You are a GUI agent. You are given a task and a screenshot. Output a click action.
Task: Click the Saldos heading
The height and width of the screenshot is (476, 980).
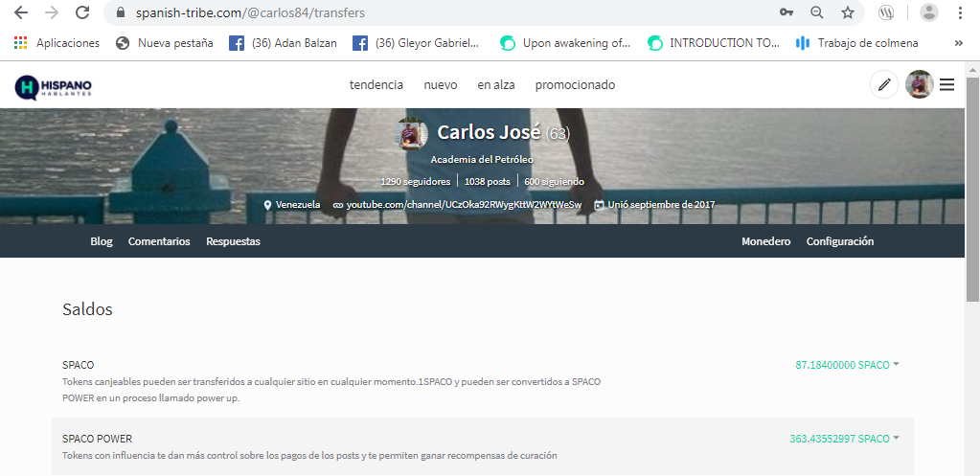point(87,309)
